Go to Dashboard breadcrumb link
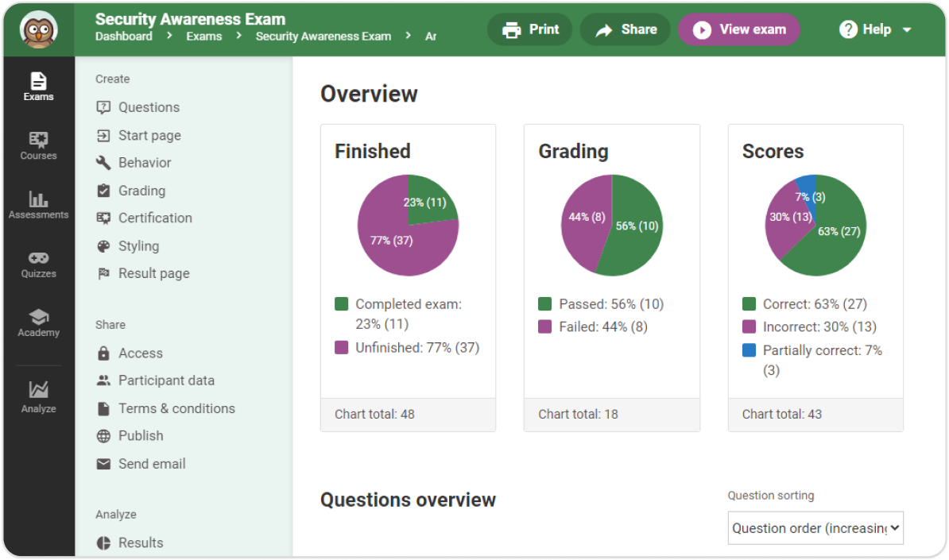 [123, 37]
